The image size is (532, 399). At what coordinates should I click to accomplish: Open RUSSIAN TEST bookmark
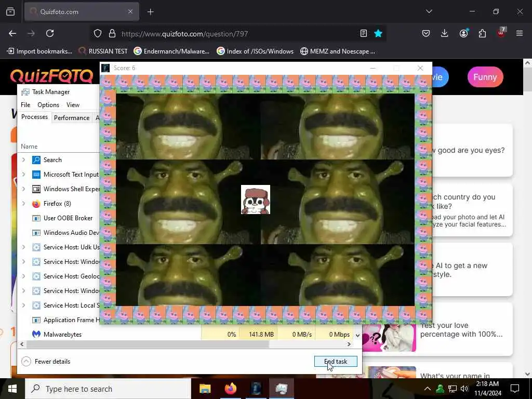point(103,51)
